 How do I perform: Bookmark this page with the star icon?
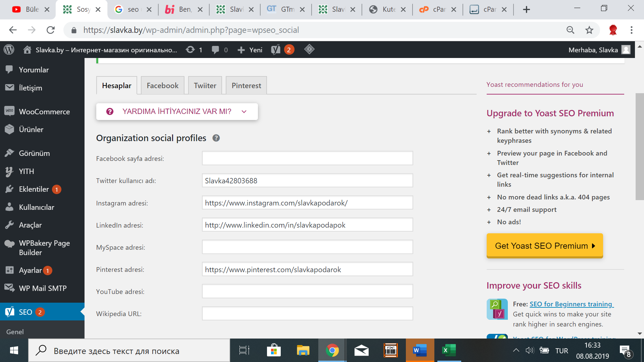[589, 30]
